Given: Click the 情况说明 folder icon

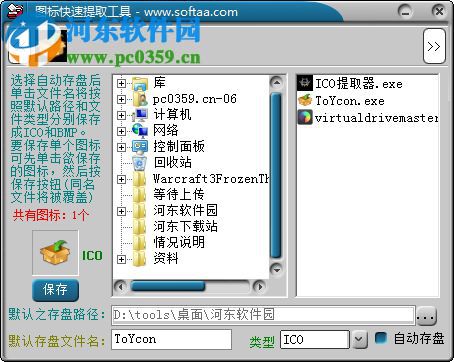Looking at the screenshot, I should pos(139,243).
